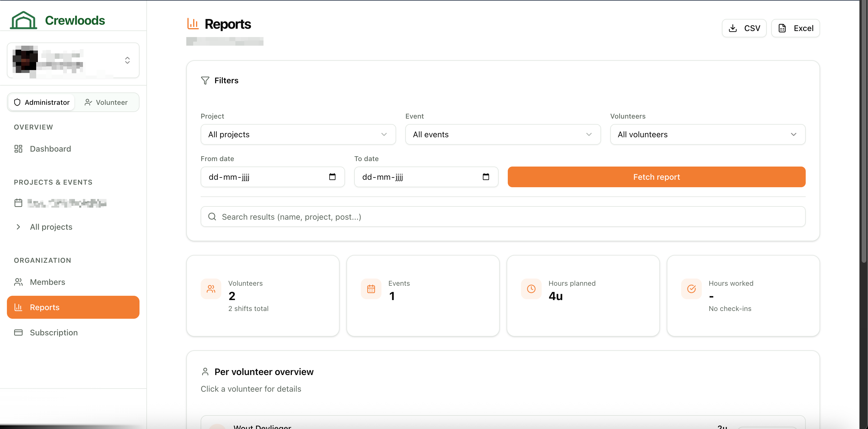The image size is (868, 429).
Task: Open the From date calendar picker icon
Action: click(332, 177)
